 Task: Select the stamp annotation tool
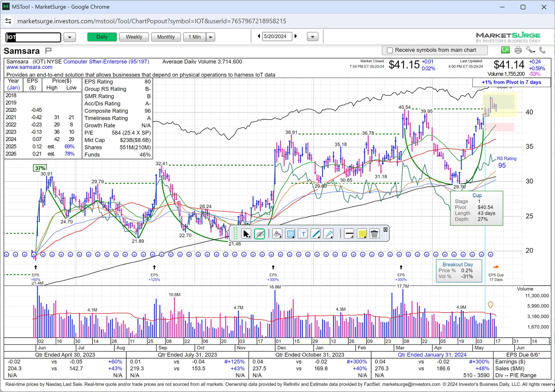[277, 234]
